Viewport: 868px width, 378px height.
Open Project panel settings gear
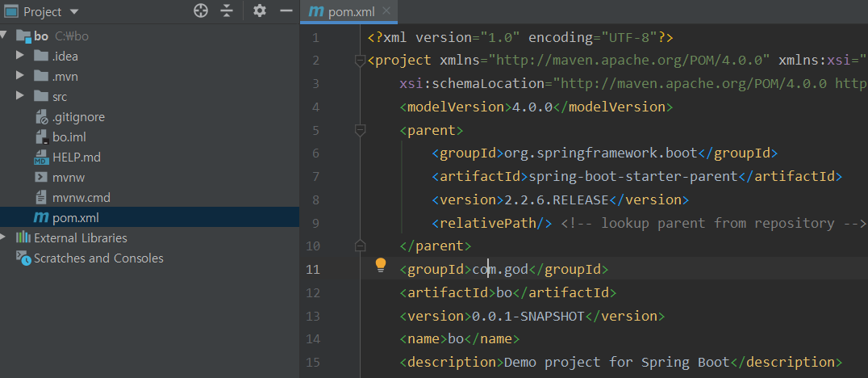click(x=260, y=10)
